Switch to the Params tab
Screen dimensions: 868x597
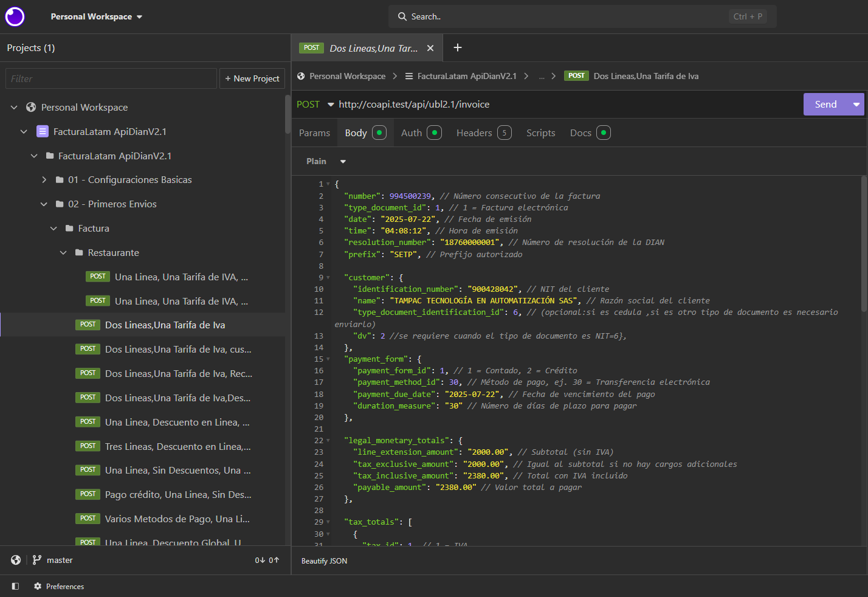point(314,133)
